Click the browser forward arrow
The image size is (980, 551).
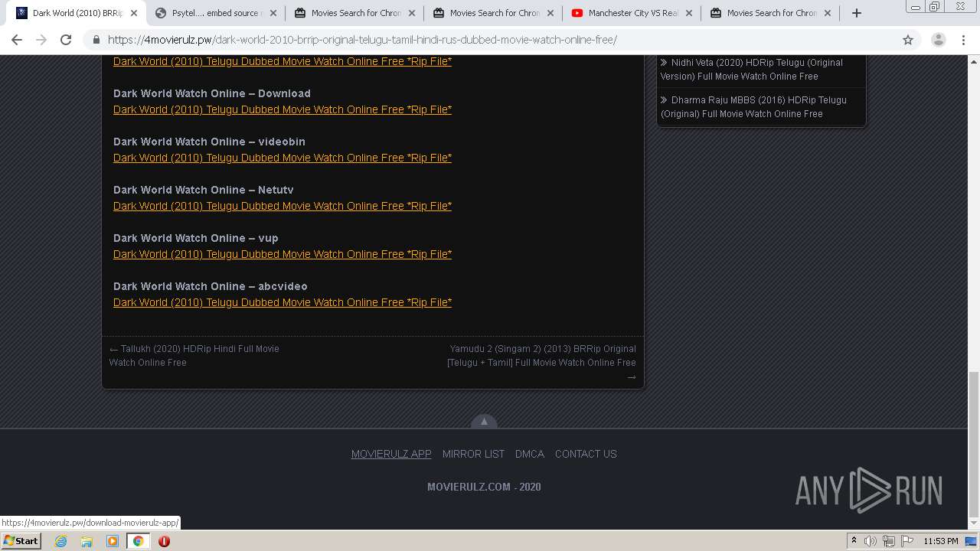click(41, 40)
